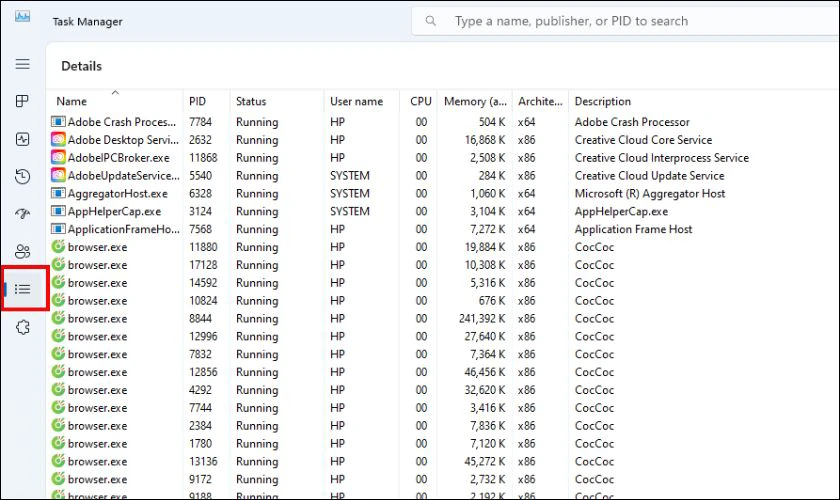
Task: Click the AdobeIPCBroker.exe process icon
Action: 58,158
